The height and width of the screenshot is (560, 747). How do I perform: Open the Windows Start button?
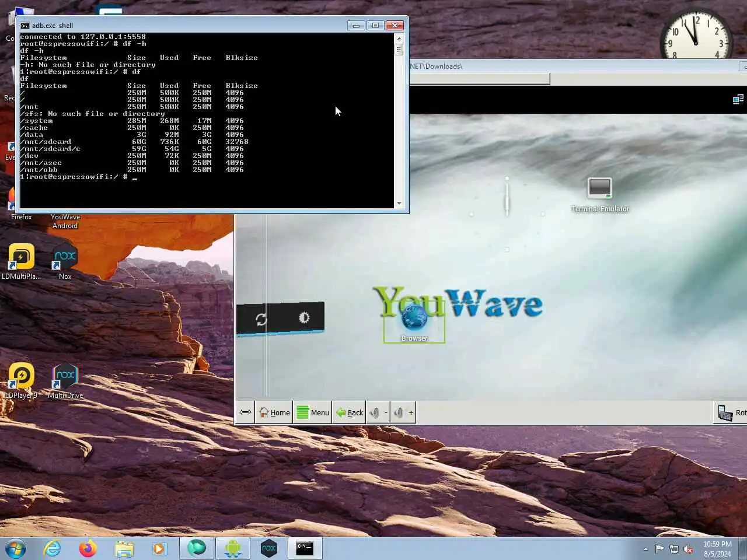(x=16, y=548)
